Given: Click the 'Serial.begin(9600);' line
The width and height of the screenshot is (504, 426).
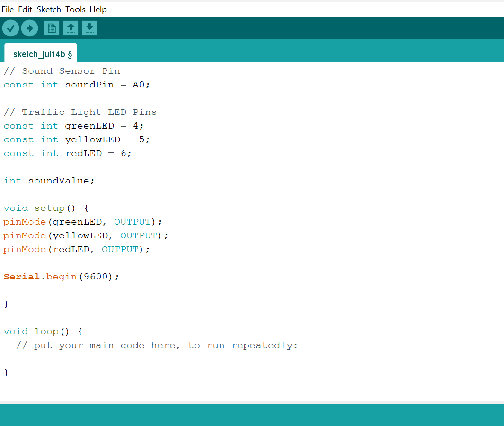Looking at the screenshot, I should coord(62,277).
